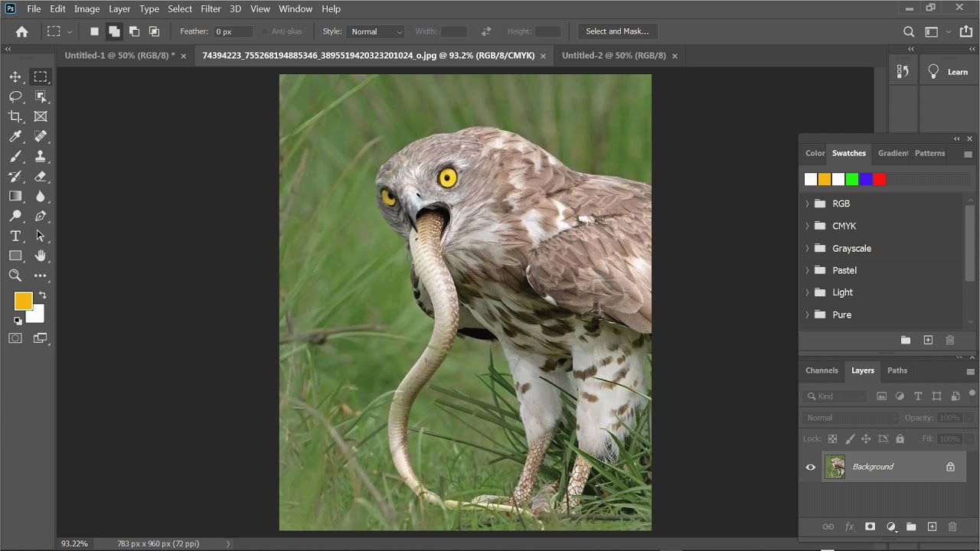This screenshot has width=980, height=551.
Task: Select the Brush tool
Action: coord(15,156)
